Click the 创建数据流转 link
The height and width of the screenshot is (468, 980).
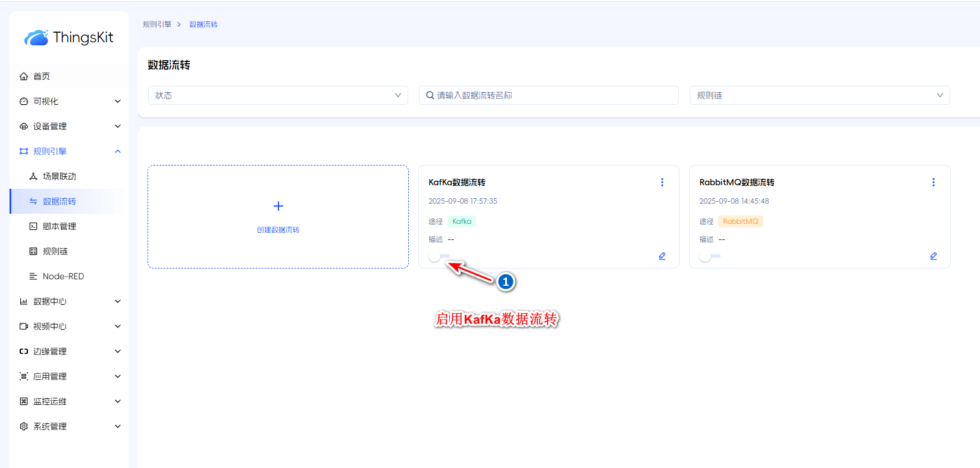click(278, 230)
